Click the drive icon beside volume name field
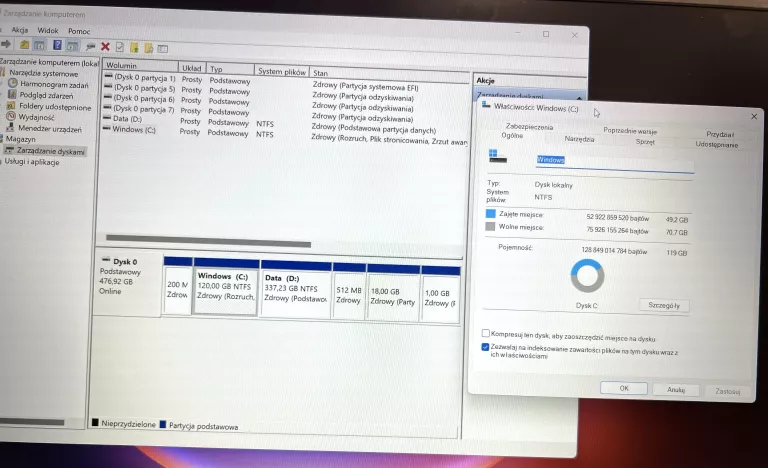 coord(498,156)
